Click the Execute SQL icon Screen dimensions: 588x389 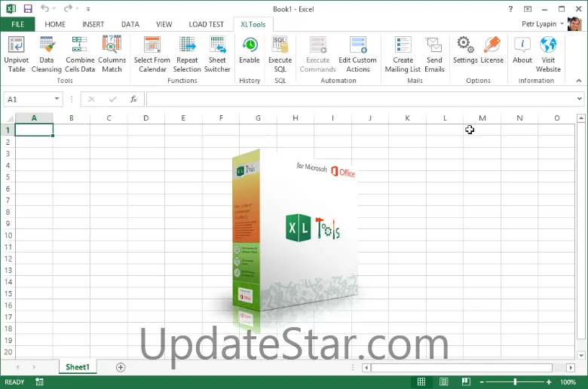click(280, 46)
